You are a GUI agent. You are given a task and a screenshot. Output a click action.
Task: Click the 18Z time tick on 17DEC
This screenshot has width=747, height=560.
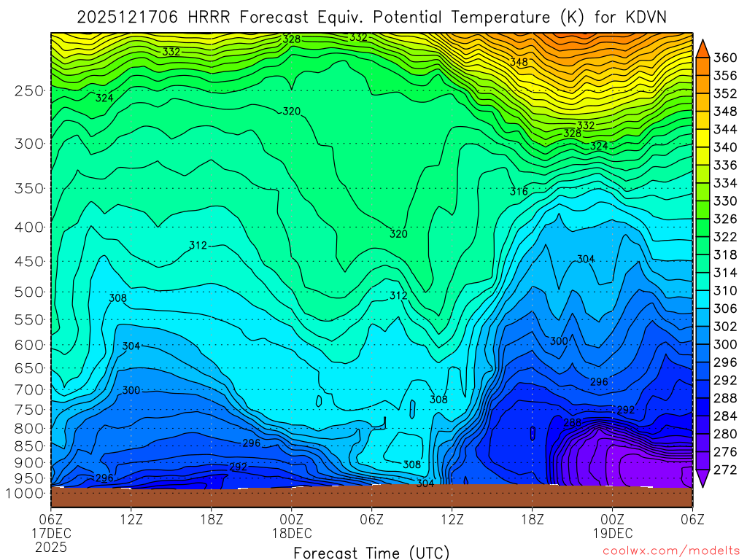(212, 519)
